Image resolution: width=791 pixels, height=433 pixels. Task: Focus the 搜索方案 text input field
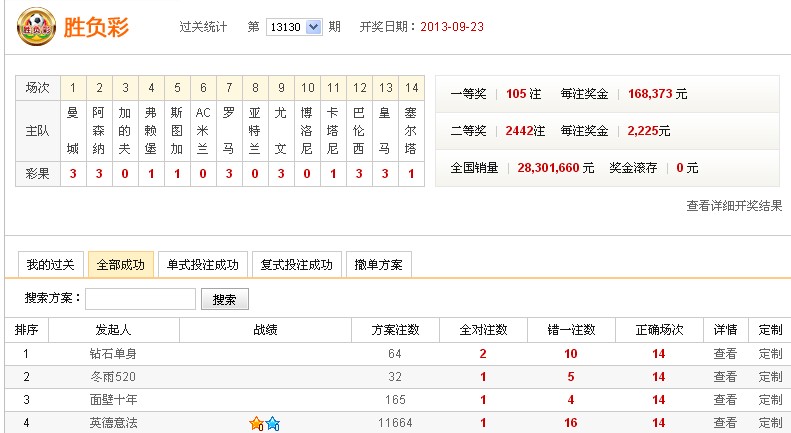(x=140, y=299)
